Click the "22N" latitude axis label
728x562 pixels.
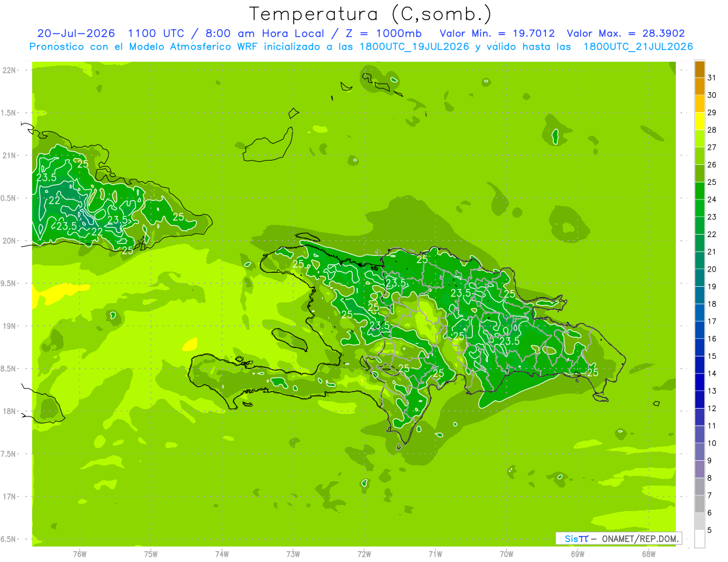point(9,70)
